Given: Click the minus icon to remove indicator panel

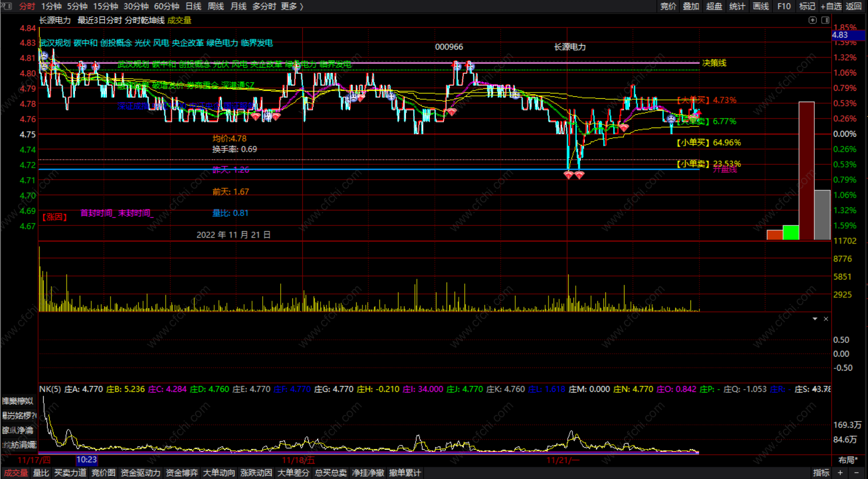Looking at the screenshot, I should (x=856, y=473).
